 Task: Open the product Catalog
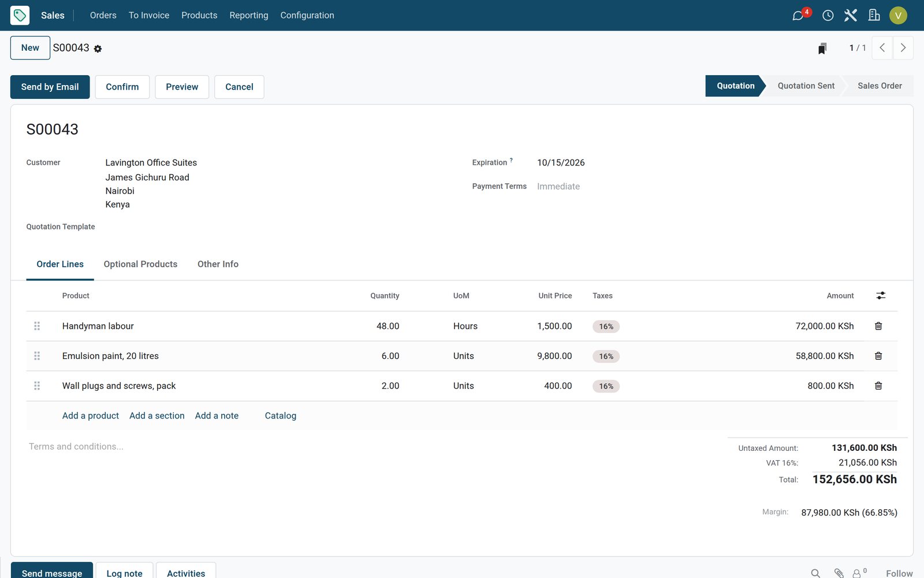[x=281, y=416]
